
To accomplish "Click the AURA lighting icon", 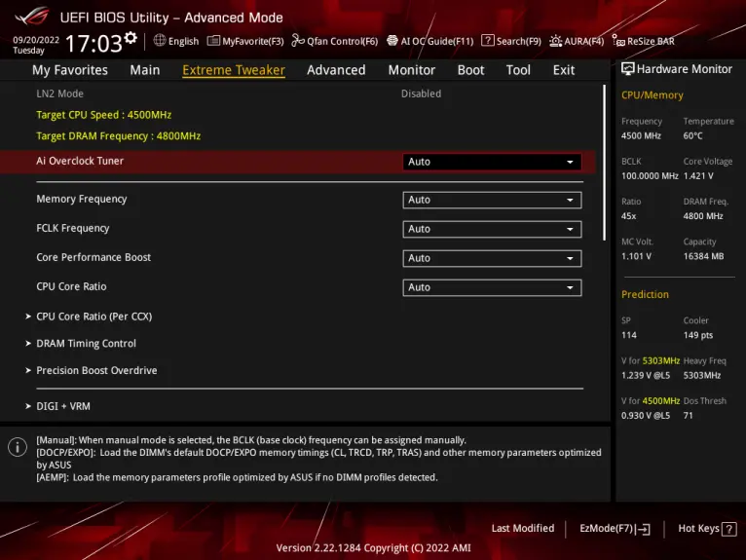I will pyautogui.click(x=555, y=41).
